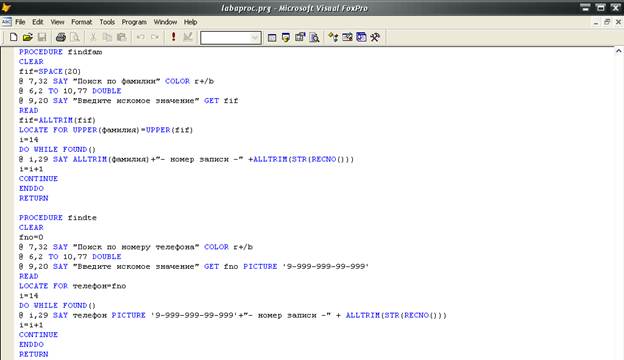Click the Copy icon
This screenshot has width=624, height=360.
coord(107,37)
